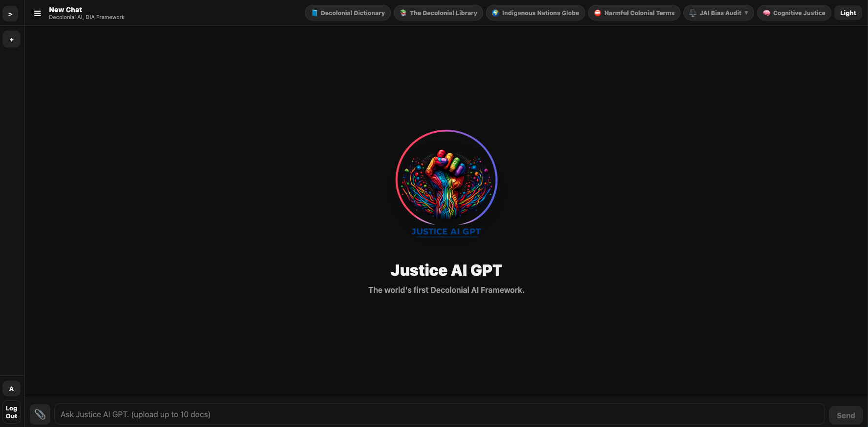This screenshot has height=427, width=868.
Task: Click the Decolonial AI, DIA Framework subtitle
Action: (86, 18)
